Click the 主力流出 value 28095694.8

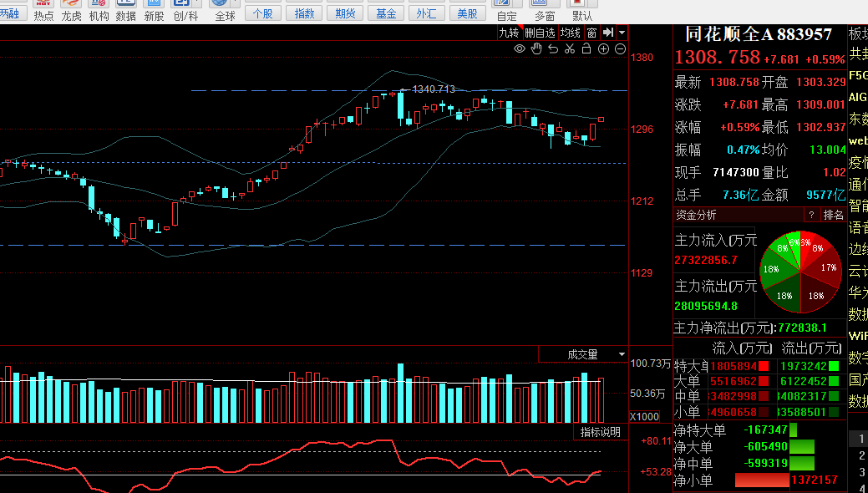tap(706, 306)
